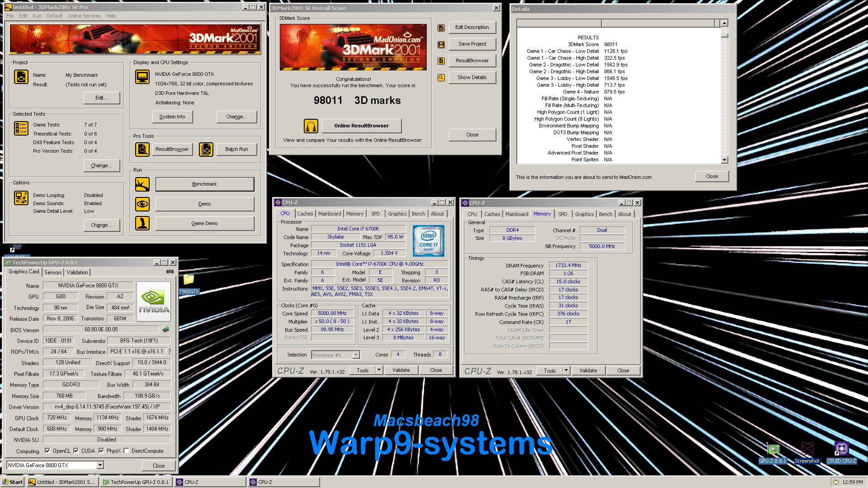Viewport: 868px width, 488px height.
Task: Click the Driver Version field in GPU-Z
Action: 107,407
